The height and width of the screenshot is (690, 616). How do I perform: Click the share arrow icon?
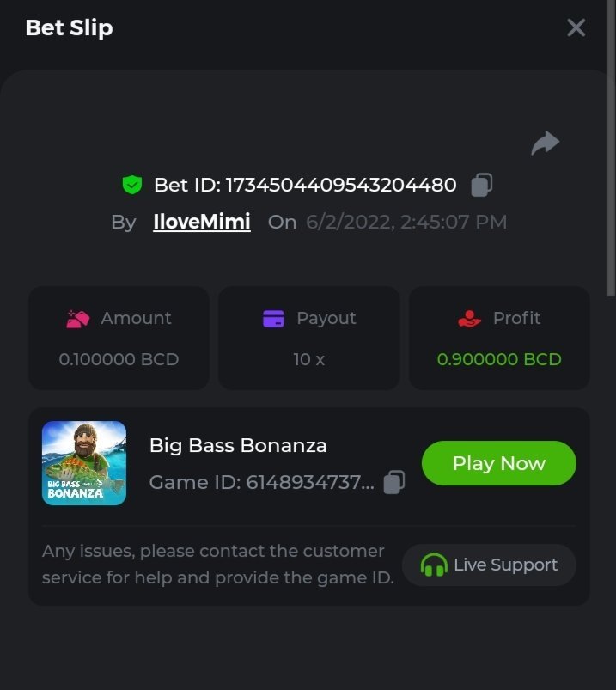coord(545,143)
